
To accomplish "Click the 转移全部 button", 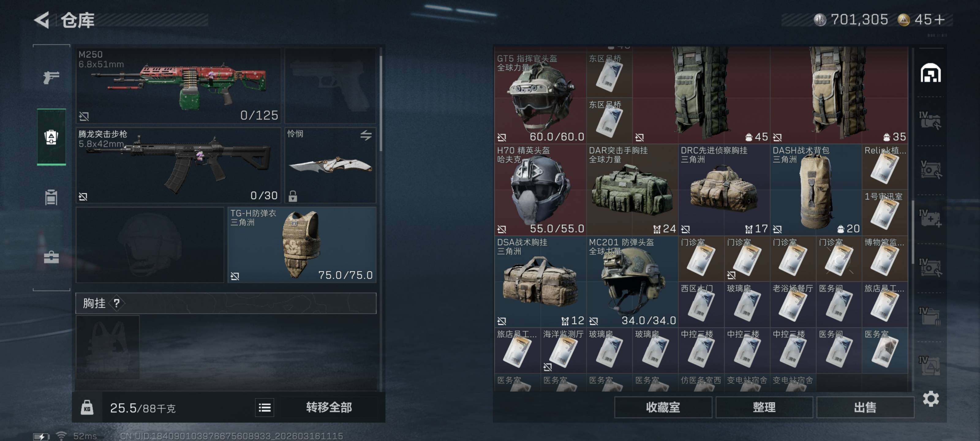I will coord(329,408).
